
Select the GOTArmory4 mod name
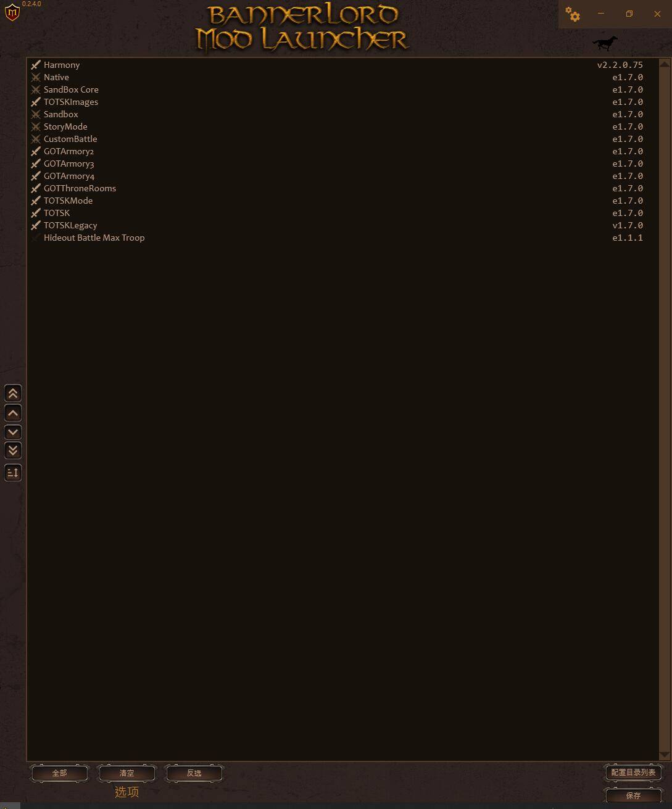pyautogui.click(x=69, y=176)
